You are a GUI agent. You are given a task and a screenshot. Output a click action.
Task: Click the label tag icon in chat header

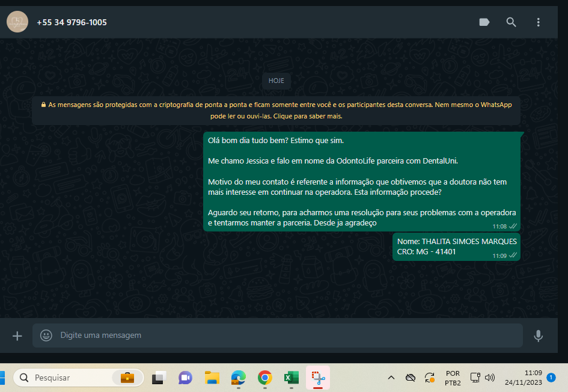click(484, 22)
